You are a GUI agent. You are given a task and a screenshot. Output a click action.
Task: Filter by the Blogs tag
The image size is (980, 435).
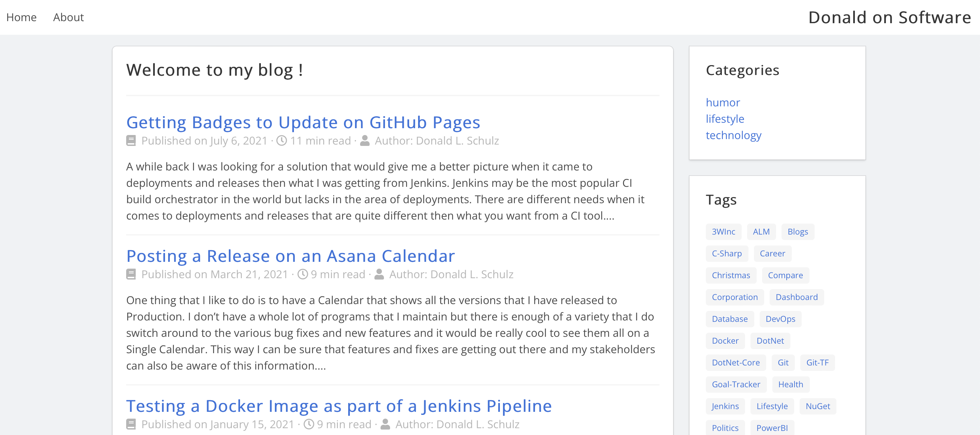point(798,231)
